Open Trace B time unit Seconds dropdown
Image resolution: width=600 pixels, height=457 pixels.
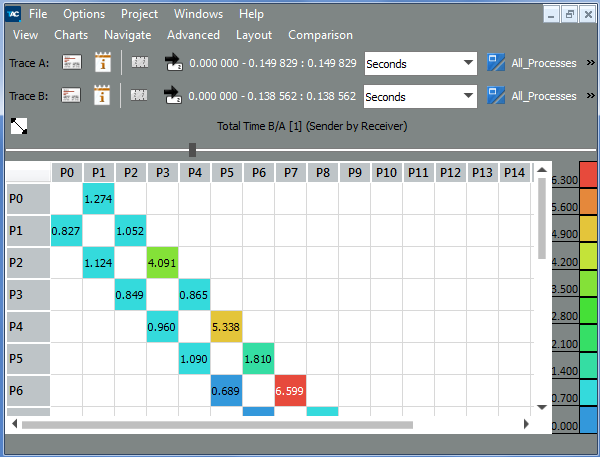[420, 96]
